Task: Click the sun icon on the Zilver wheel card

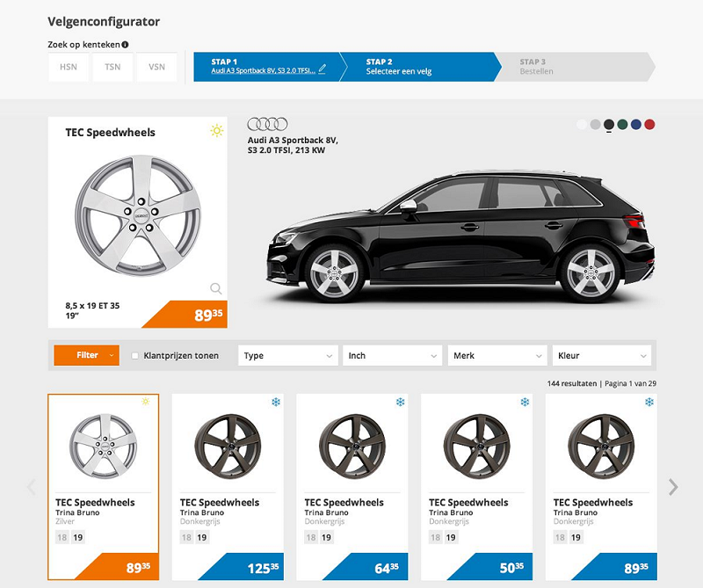Action: pyautogui.click(x=146, y=402)
